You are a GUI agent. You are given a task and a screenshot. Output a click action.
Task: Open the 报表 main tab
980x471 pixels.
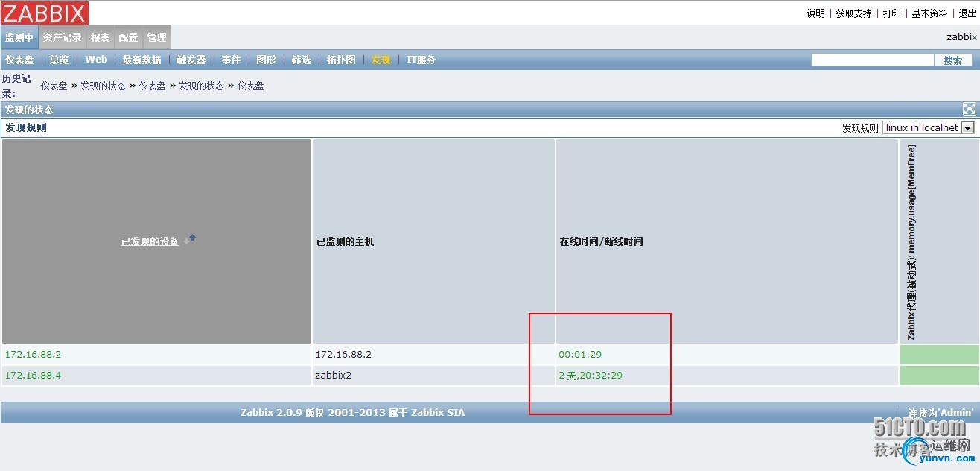101,37
